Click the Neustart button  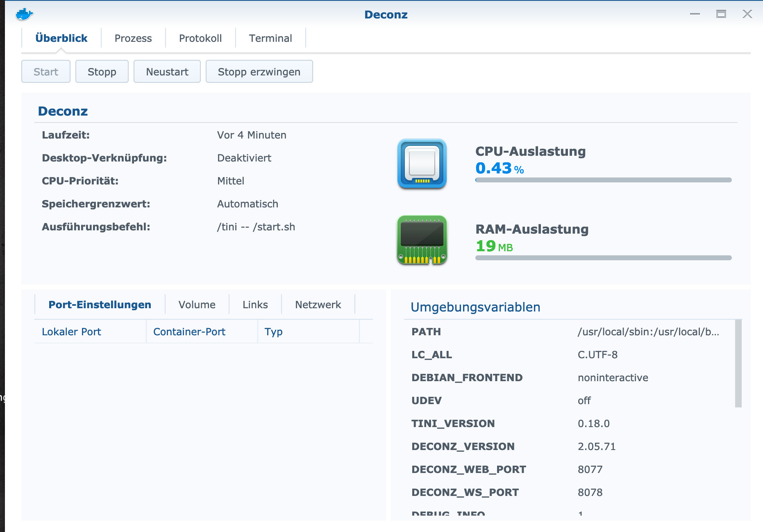tap(167, 72)
